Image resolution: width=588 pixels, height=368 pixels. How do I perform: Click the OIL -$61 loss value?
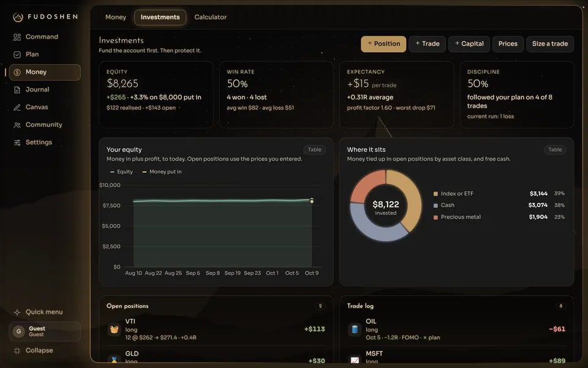point(557,329)
